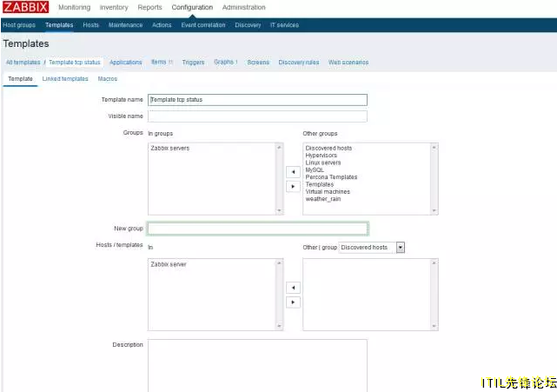Viewport: 557px width, 392px height.
Task: Go to Hosts section
Action: (90, 25)
